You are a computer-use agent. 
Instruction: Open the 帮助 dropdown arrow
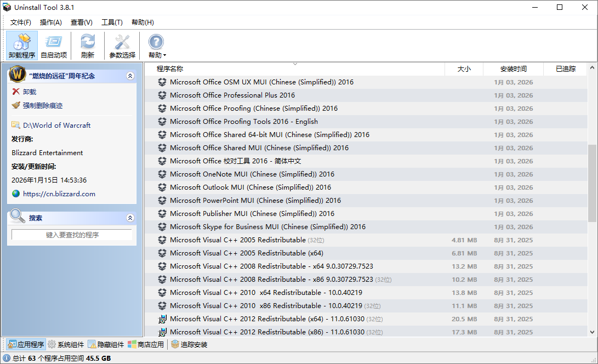(164, 55)
